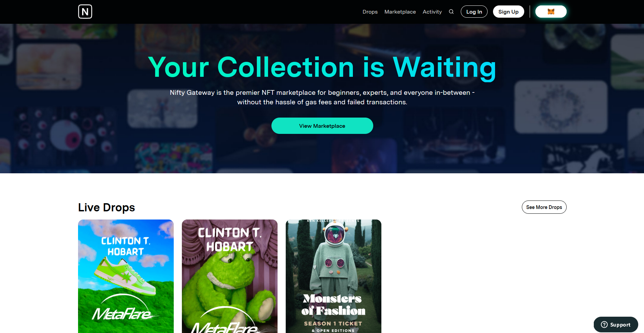Image resolution: width=644 pixels, height=333 pixels.
Task: Click the question mark Support icon
Action: coord(604,325)
